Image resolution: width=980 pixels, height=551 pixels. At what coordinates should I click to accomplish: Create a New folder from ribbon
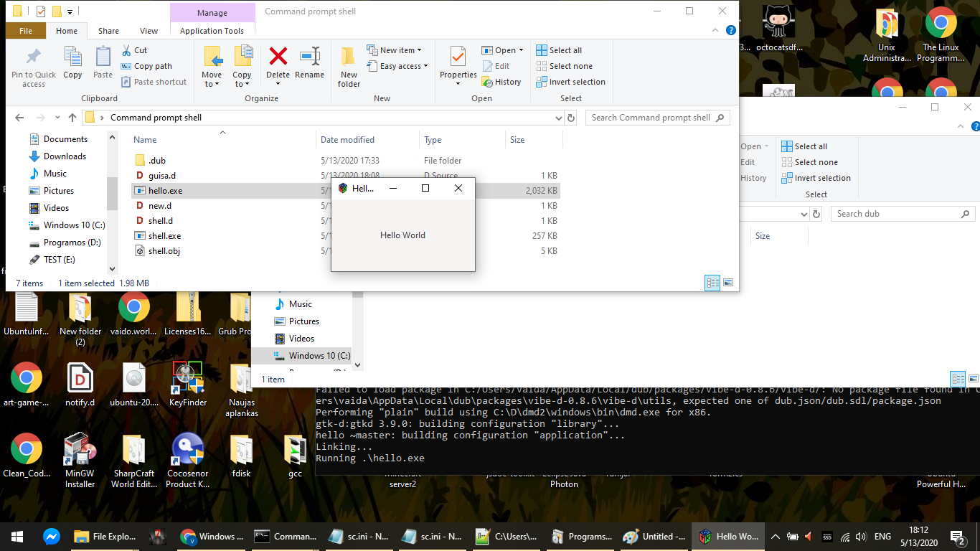349,67
